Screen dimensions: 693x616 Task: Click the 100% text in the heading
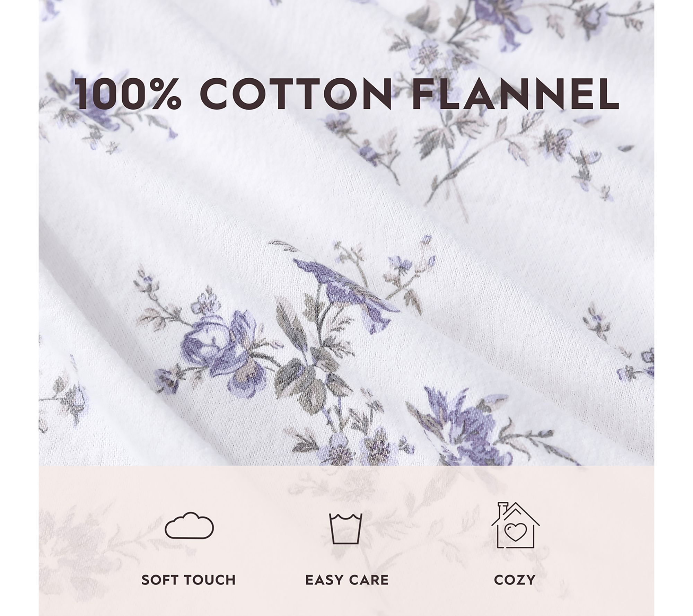[x=128, y=94]
